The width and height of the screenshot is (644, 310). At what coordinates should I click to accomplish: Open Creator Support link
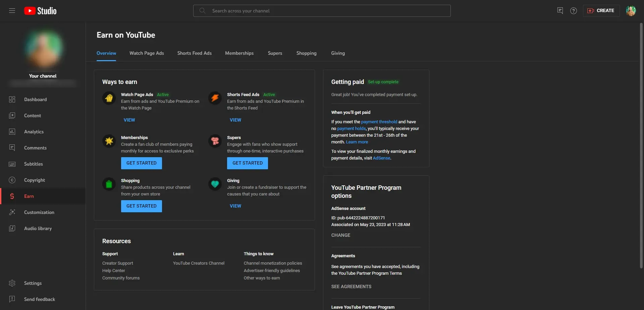pyautogui.click(x=118, y=263)
